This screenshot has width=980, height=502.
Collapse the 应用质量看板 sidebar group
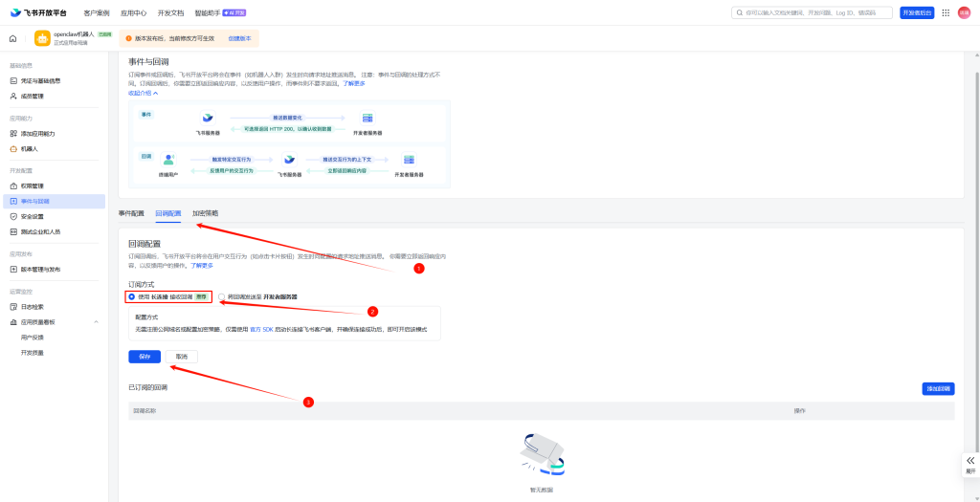[x=97, y=322]
